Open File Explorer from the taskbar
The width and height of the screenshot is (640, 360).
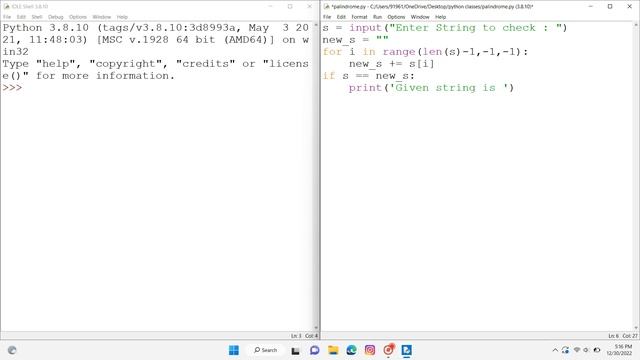(x=333, y=350)
